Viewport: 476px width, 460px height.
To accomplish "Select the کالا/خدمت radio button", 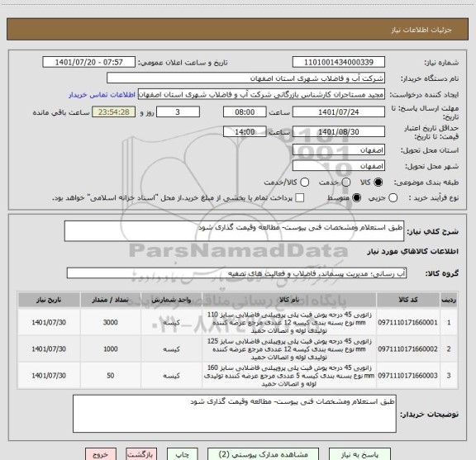I will (x=304, y=182).
